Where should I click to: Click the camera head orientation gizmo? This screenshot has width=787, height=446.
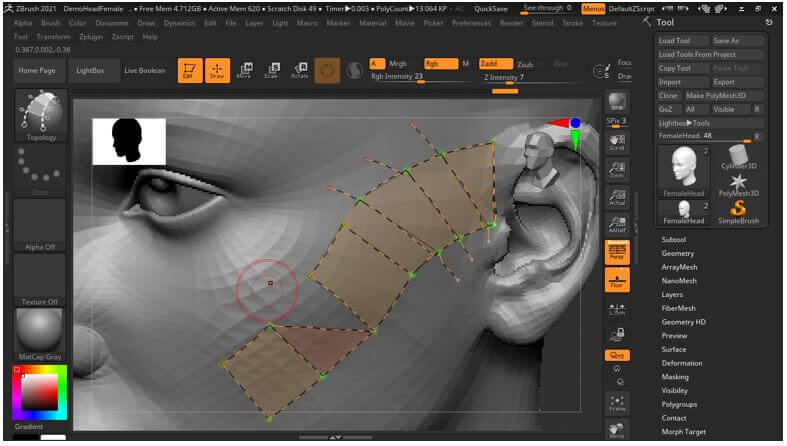click(x=541, y=160)
